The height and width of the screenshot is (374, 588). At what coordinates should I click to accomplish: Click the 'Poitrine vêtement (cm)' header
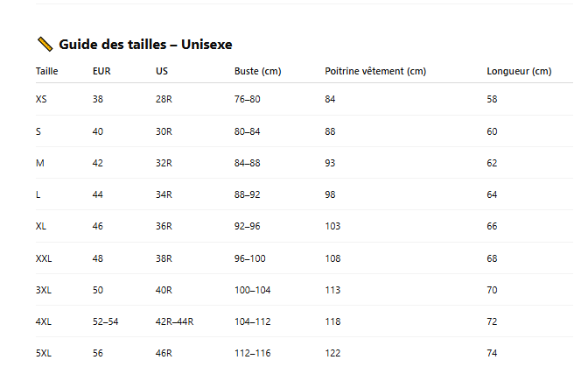click(x=375, y=71)
